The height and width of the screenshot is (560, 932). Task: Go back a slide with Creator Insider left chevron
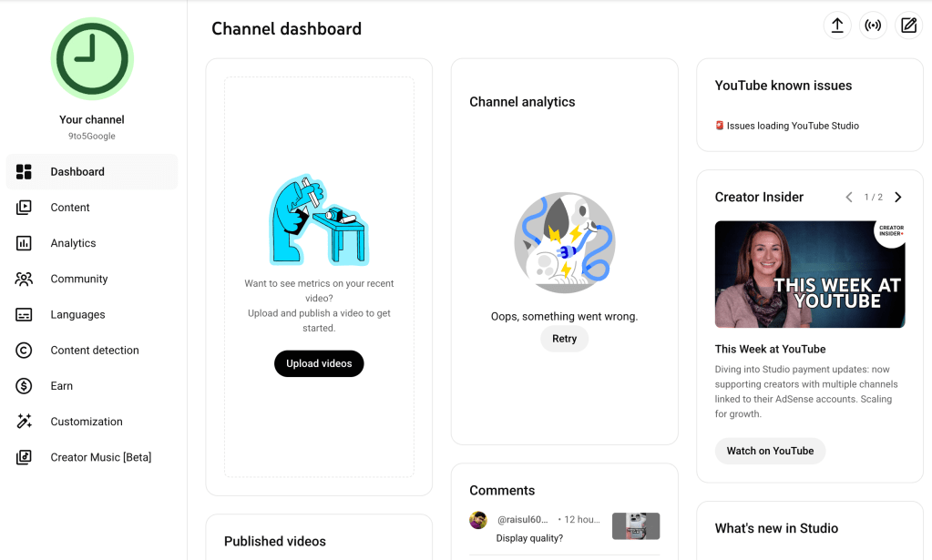(848, 197)
